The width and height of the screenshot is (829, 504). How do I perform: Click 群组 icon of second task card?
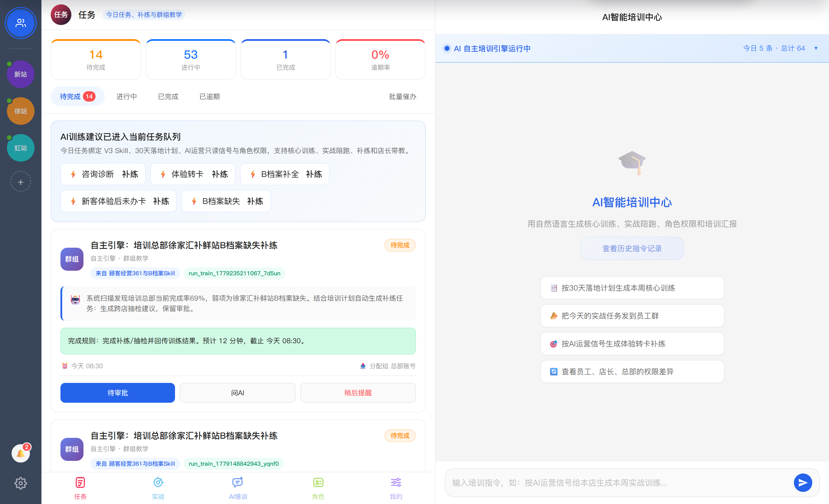[72, 449]
